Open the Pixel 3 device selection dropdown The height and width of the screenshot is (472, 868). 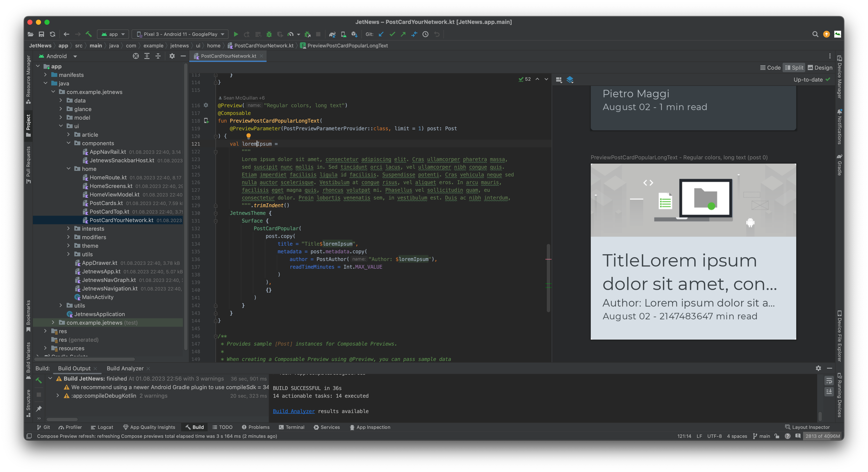pyautogui.click(x=180, y=34)
